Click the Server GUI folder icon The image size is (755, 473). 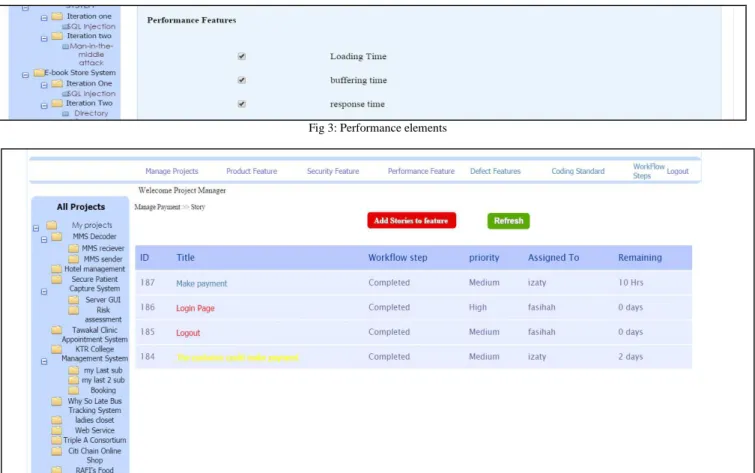73,300
